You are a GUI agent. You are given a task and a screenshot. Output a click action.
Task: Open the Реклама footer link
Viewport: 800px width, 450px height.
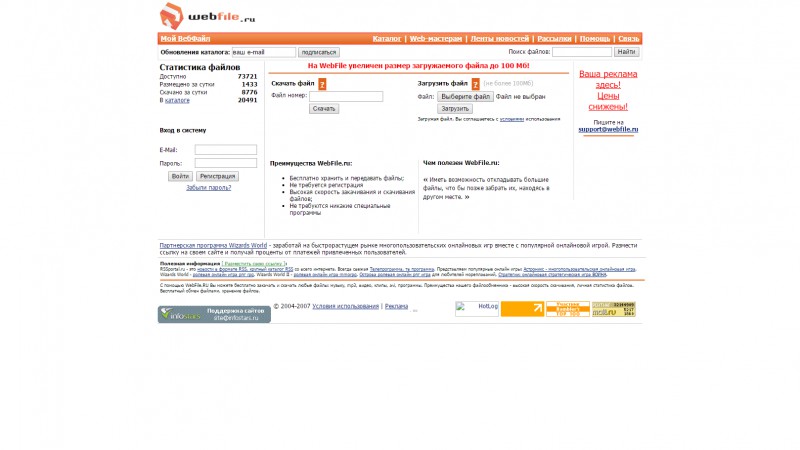pos(396,306)
